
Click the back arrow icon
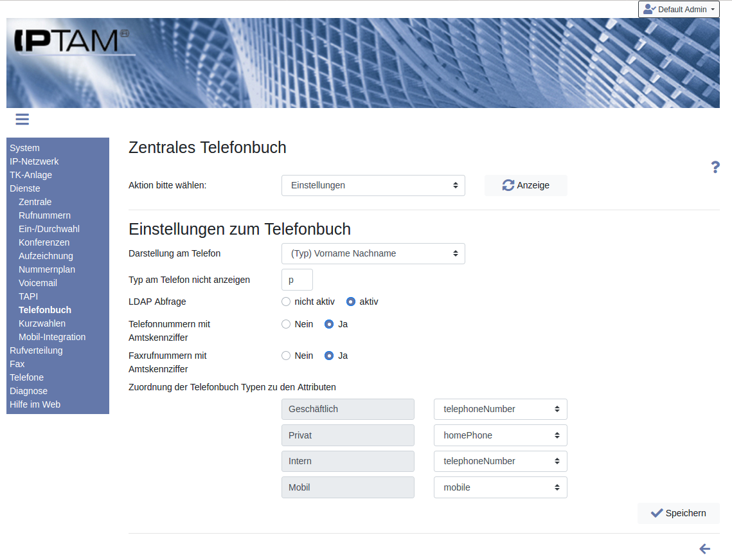[x=704, y=548]
